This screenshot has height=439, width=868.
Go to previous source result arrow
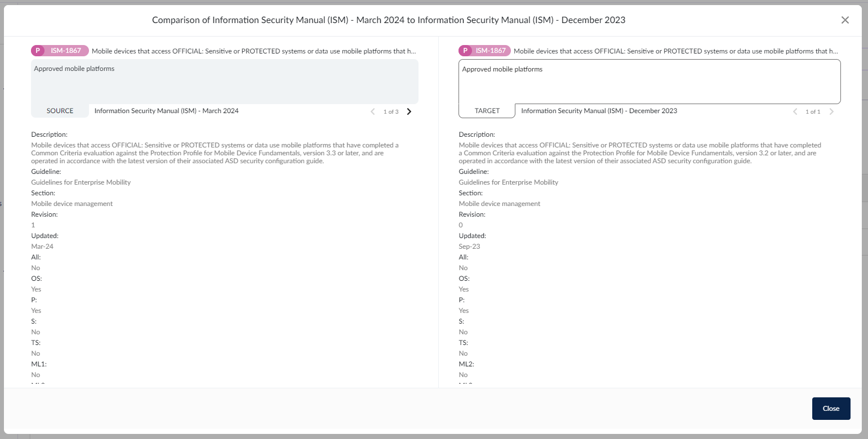coord(373,111)
